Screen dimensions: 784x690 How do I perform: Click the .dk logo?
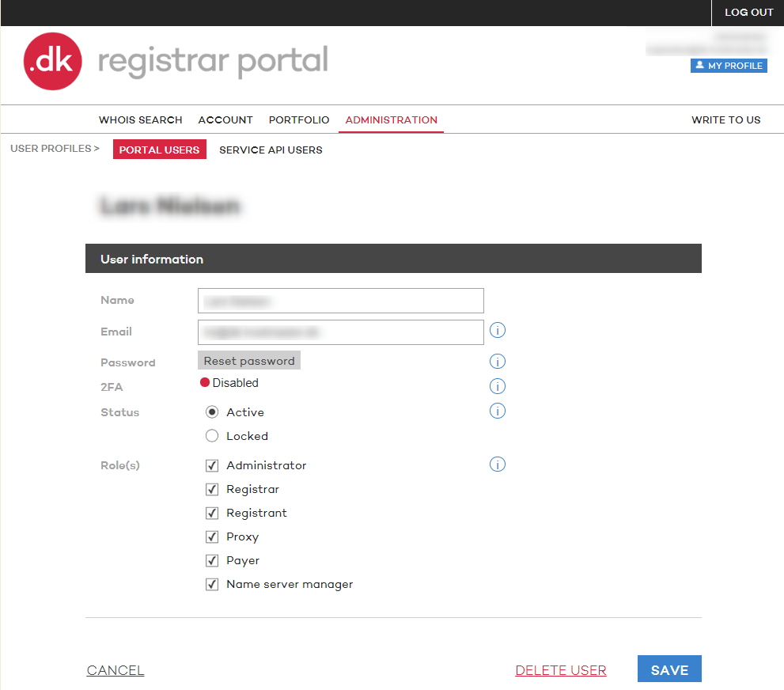[x=52, y=61]
